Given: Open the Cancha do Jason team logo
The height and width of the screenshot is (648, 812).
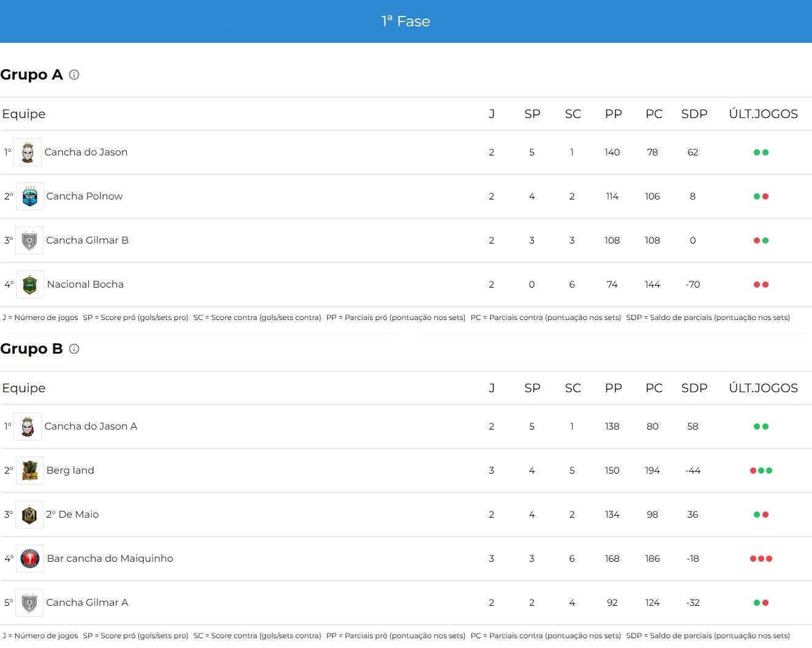Looking at the screenshot, I should pos(28,152).
